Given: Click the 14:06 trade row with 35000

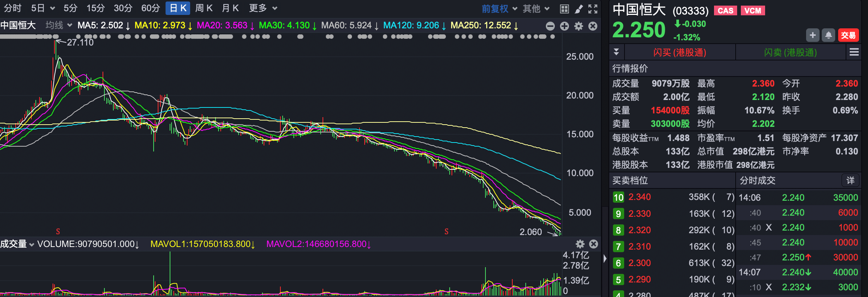Looking at the screenshot, I should click(798, 198).
